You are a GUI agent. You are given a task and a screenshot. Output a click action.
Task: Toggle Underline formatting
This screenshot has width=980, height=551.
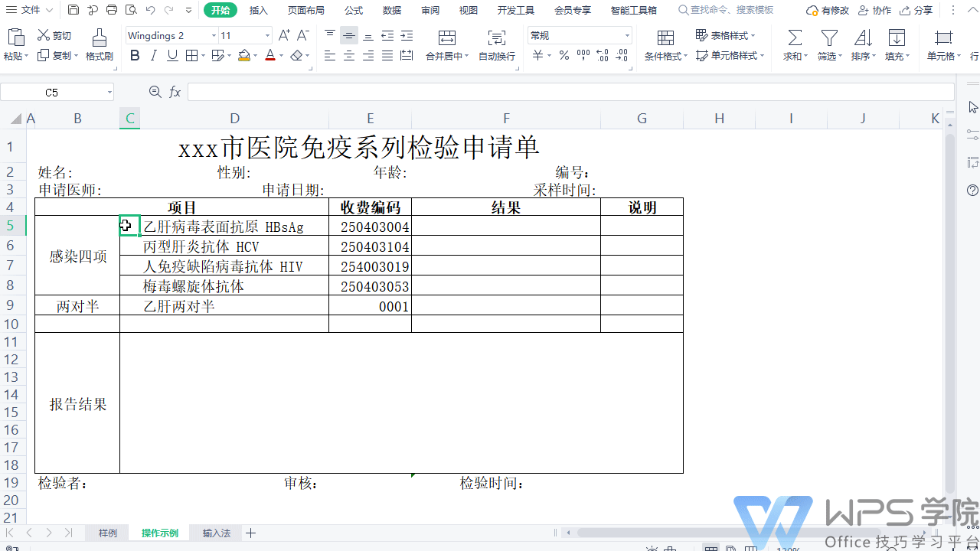click(x=172, y=55)
